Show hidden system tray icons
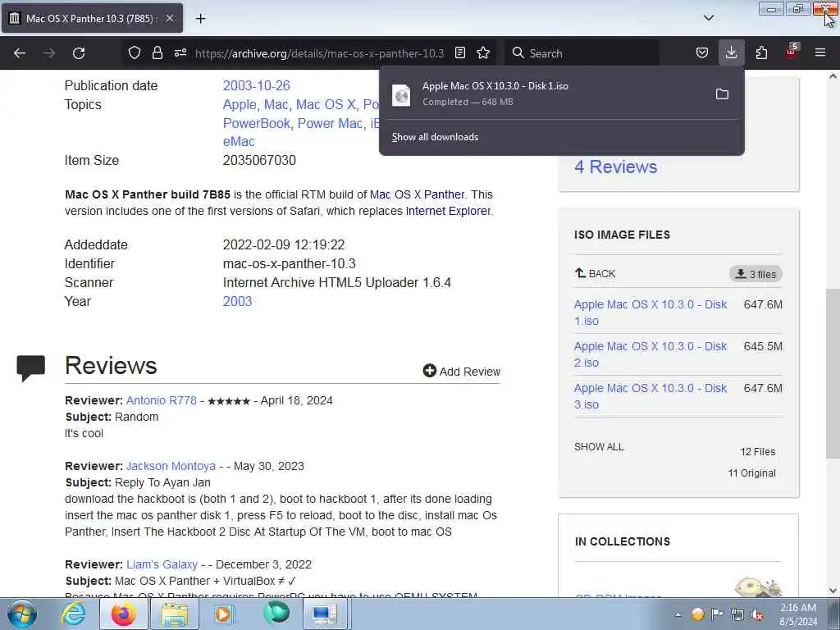 [x=678, y=614]
